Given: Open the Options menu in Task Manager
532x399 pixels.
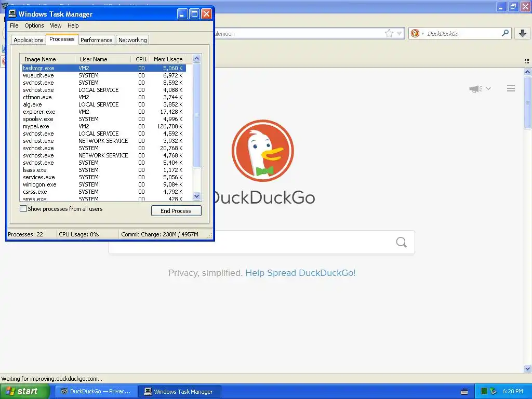Looking at the screenshot, I should pos(34,25).
